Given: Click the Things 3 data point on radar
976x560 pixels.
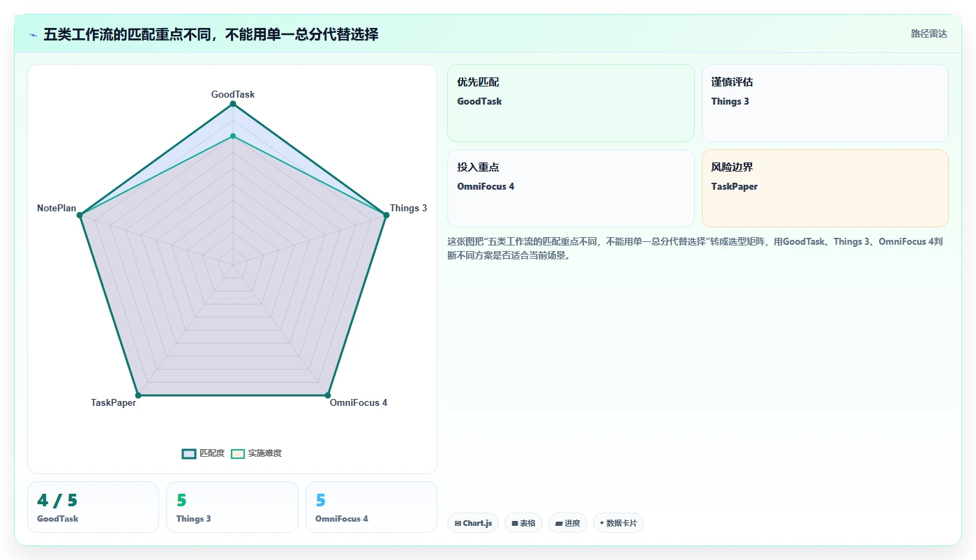Looking at the screenshot, I should pos(386,215).
